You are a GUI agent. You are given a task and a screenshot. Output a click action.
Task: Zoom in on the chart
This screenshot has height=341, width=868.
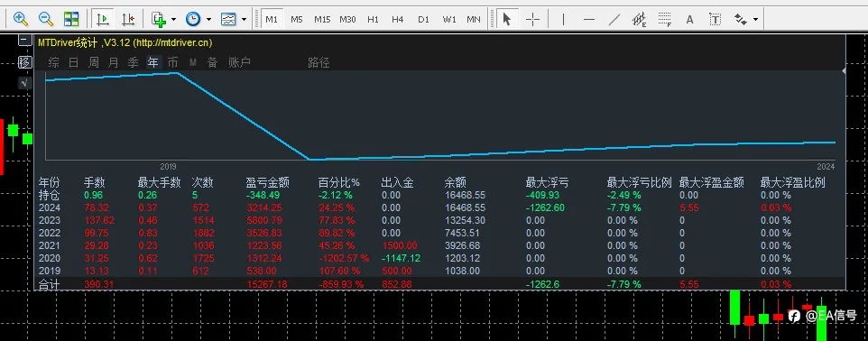point(21,19)
